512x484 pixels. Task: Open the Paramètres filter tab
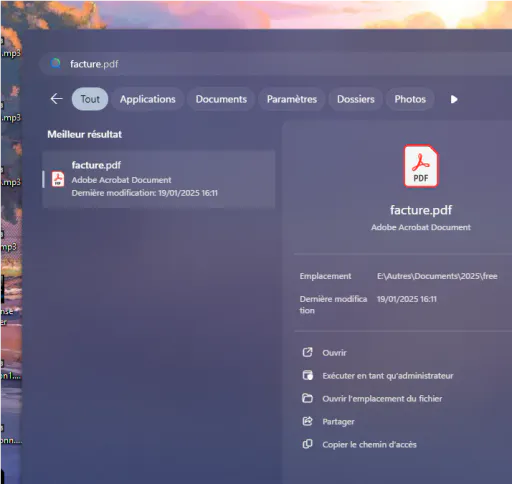[292, 99]
